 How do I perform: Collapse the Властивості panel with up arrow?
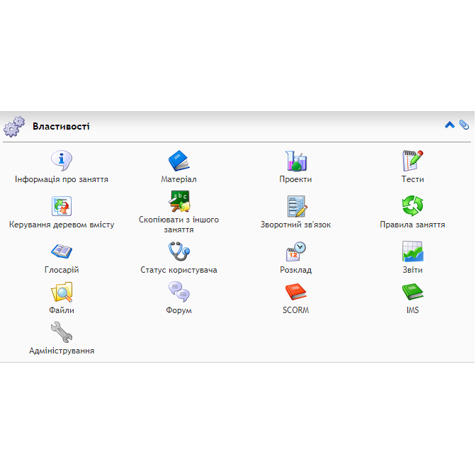tap(450, 125)
